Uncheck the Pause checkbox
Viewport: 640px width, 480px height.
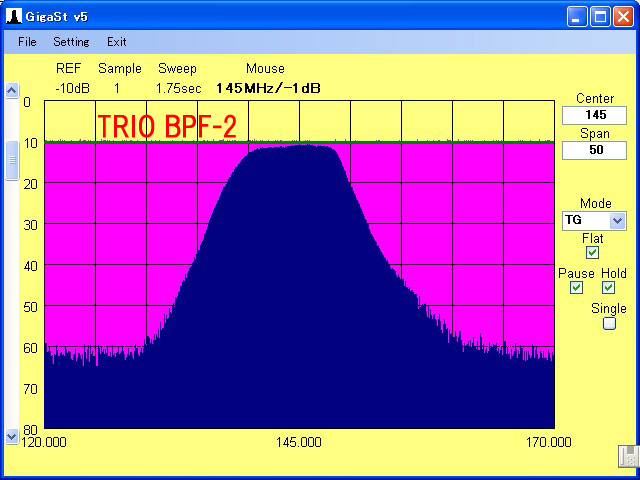pyautogui.click(x=576, y=288)
